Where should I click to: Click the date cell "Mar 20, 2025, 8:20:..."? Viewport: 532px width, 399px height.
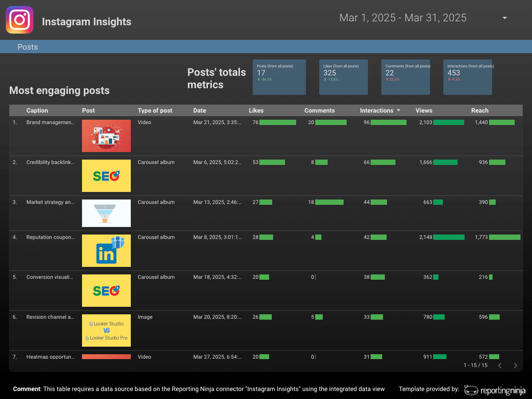pyautogui.click(x=218, y=317)
